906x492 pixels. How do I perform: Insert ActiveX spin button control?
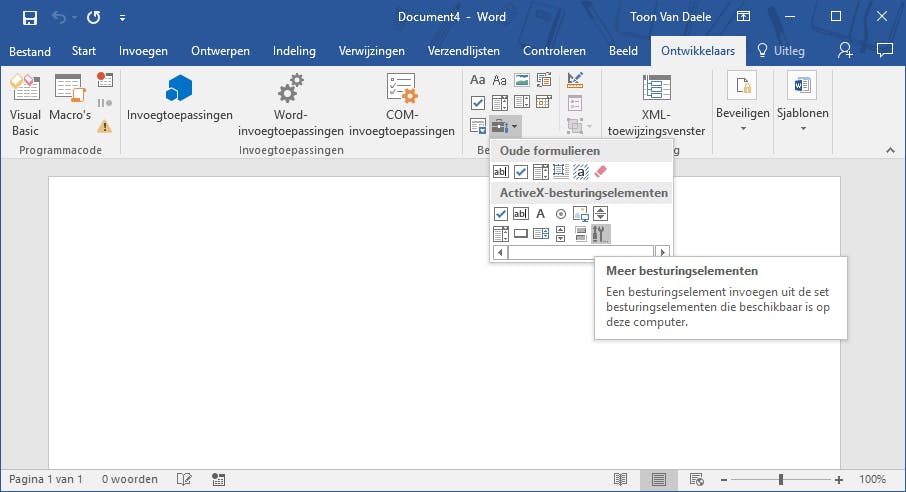click(601, 214)
